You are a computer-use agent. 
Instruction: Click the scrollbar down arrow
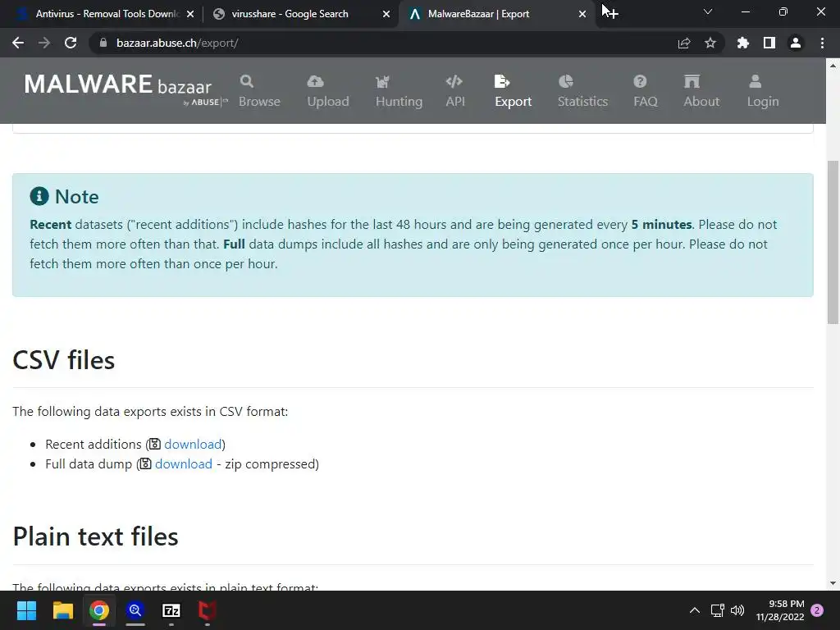[833, 583]
